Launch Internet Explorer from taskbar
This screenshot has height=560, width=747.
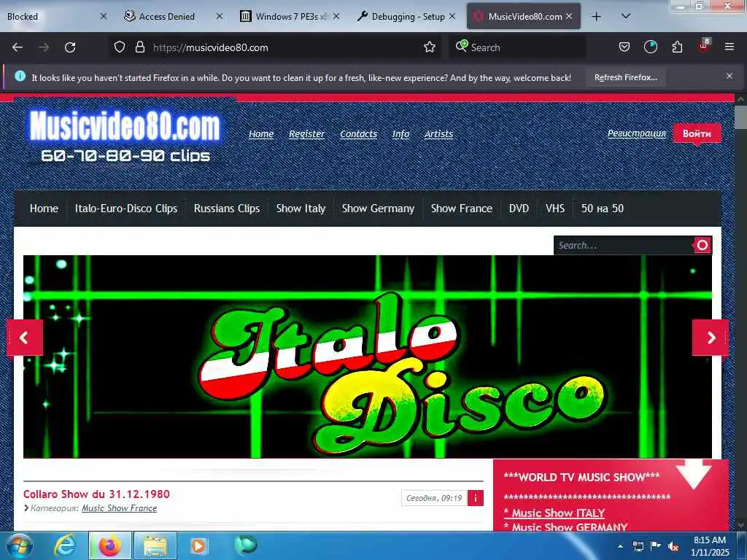click(x=64, y=545)
